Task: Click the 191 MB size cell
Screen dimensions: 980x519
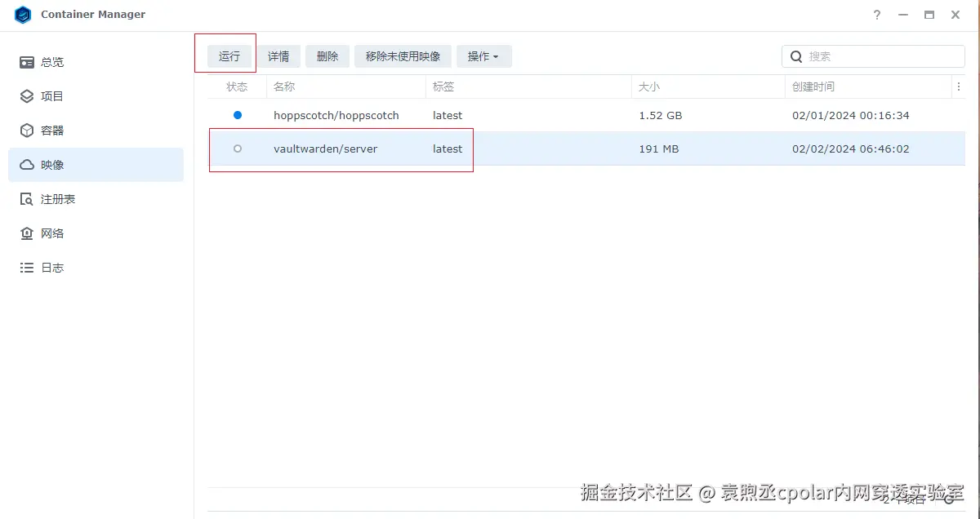Action: [659, 149]
